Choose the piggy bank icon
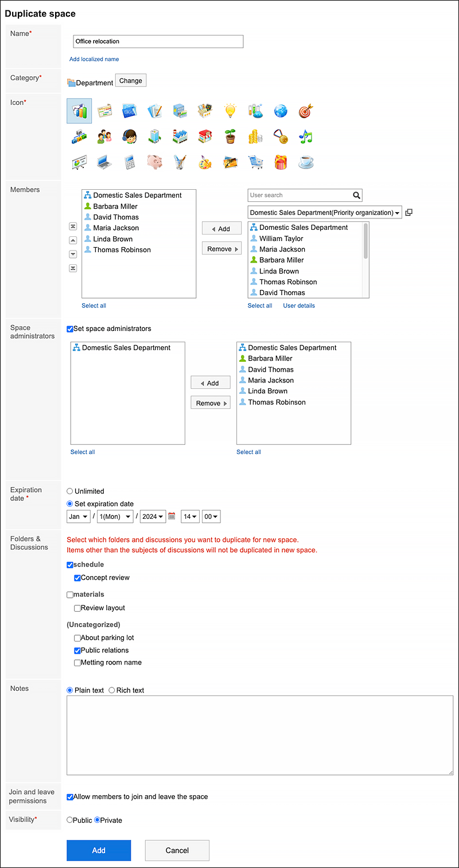Image resolution: width=459 pixels, height=868 pixels. [x=155, y=162]
